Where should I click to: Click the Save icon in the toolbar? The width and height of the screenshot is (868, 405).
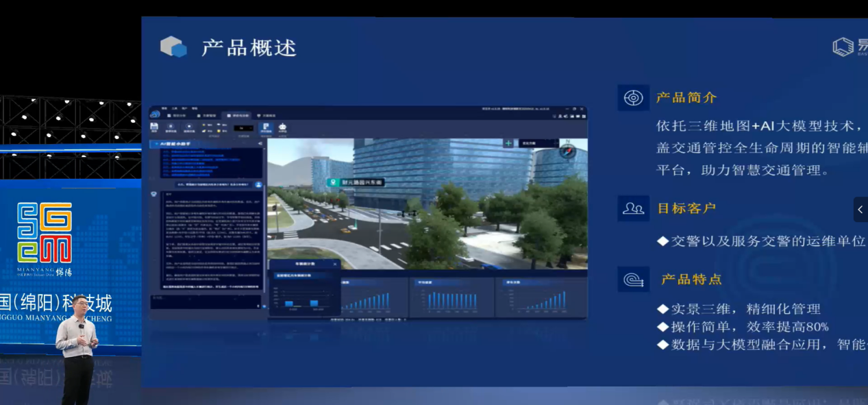(154, 127)
